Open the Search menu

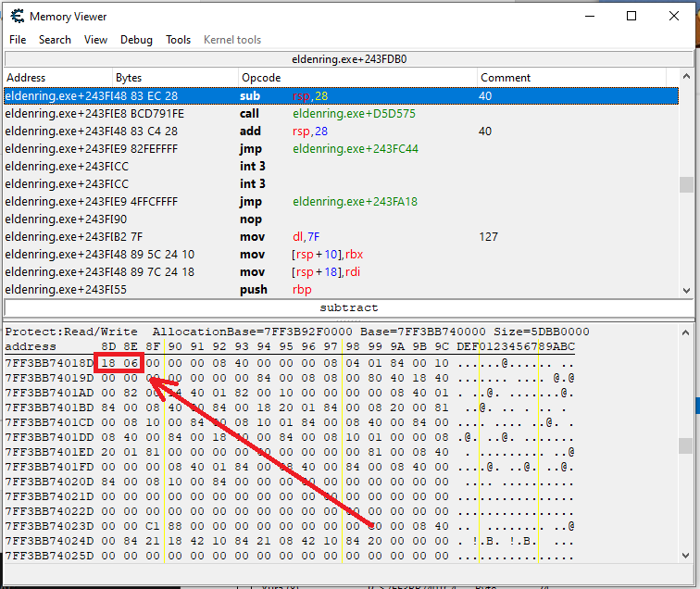55,40
